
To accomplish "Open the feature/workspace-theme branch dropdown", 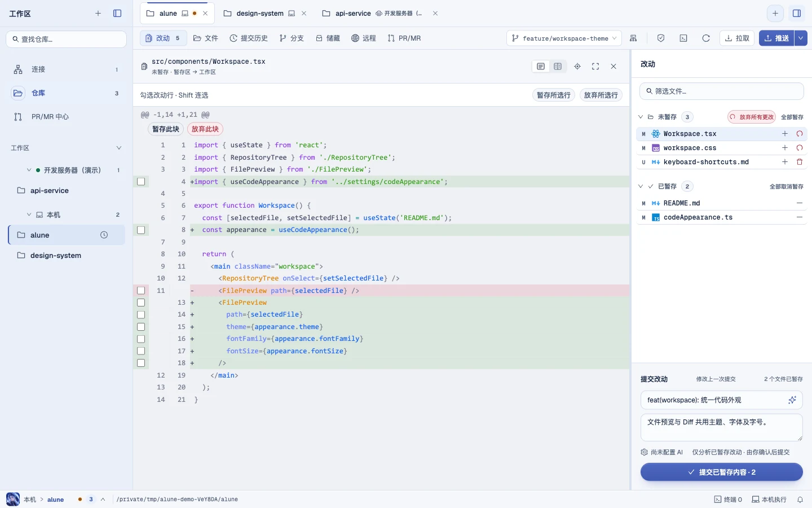I will tap(564, 38).
